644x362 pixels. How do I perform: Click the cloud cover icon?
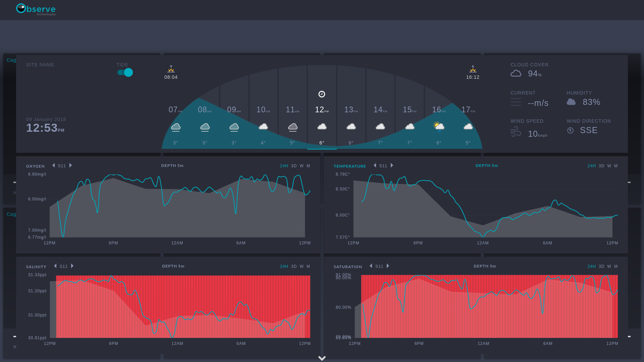pyautogui.click(x=516, y=73)
